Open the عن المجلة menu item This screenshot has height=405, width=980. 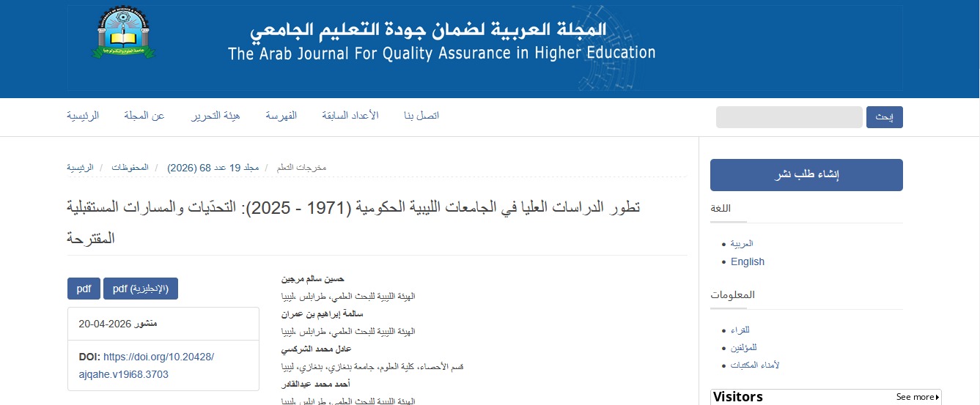pos(144,116)
